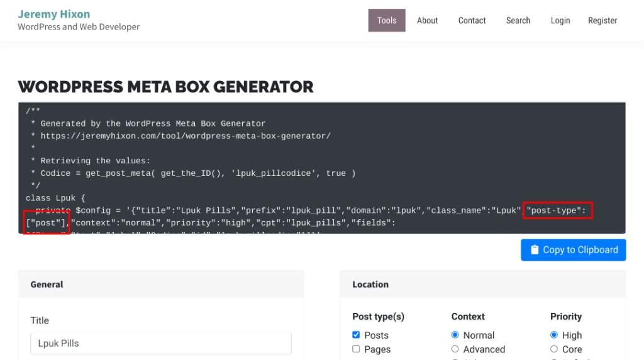Click the Login link

(560, 21)
